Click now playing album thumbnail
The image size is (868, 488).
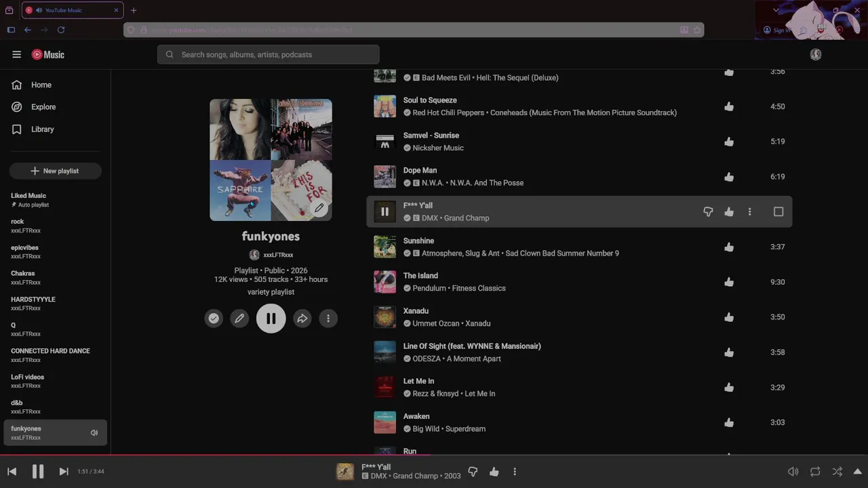(x=345, y=472)
